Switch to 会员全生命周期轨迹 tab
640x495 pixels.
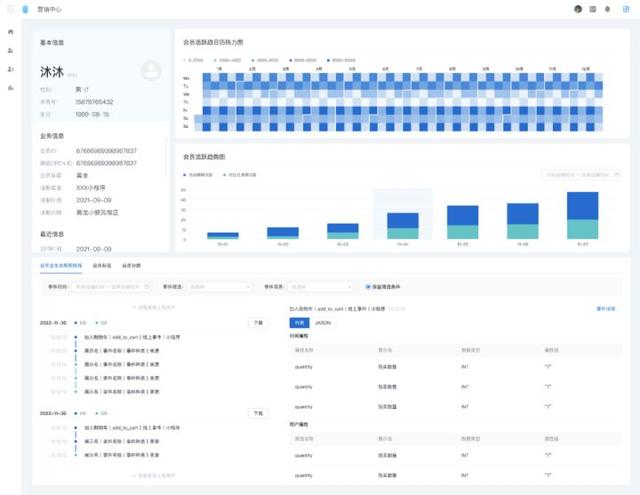(61, 266)
